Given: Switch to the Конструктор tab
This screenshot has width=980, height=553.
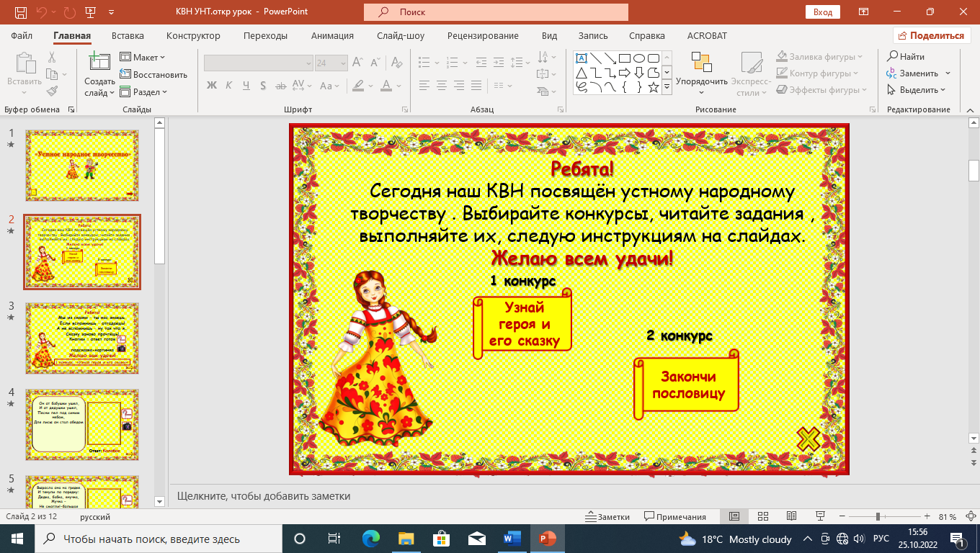Looking at the screenshot, I should (x=193, y=35).
